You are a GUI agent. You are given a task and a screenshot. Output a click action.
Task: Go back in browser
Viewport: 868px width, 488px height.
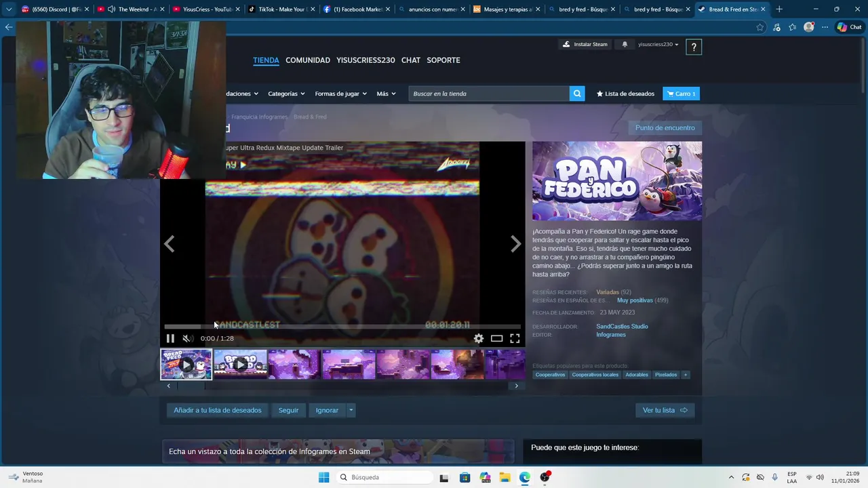[x=9, y=27]
